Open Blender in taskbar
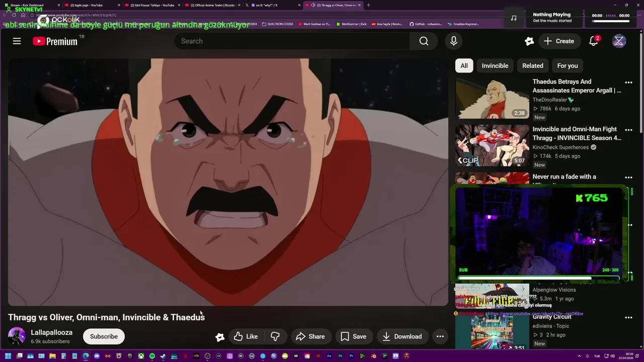Screen dimensions: 644x362 [x=373, y=356]
